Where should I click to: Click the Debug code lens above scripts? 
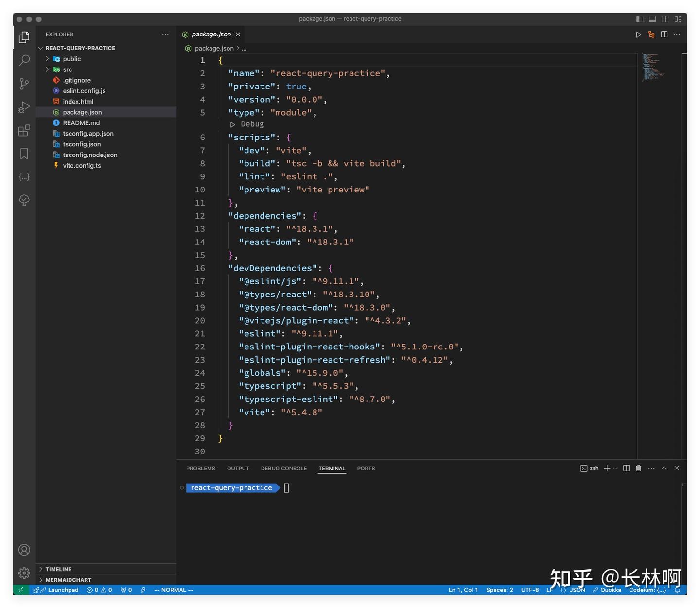252,124
